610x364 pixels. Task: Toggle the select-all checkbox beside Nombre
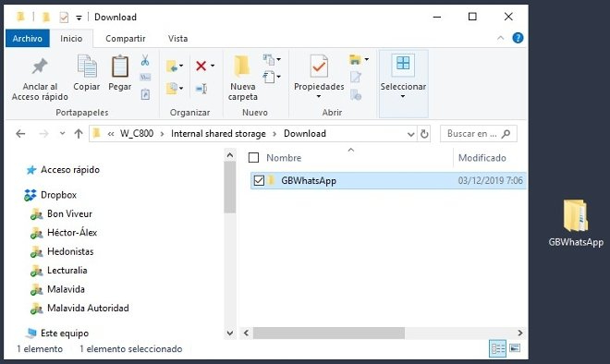click(253, 157)
